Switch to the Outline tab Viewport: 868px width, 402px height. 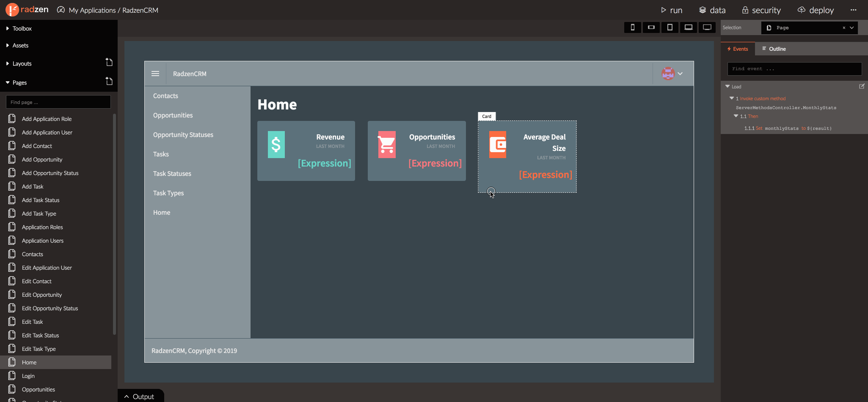pyautogui.click(x=774, y=49)
